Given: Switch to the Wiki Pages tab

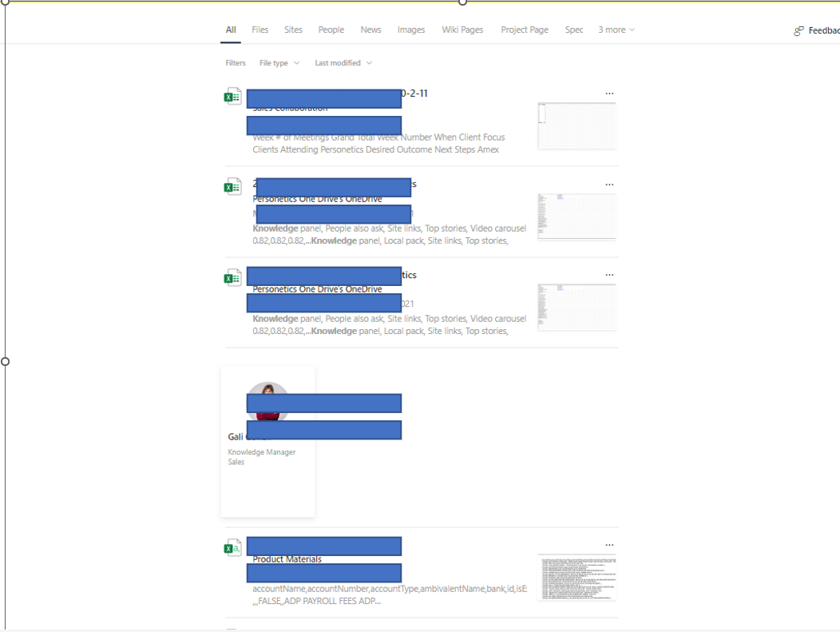Looking at the screenshot, I should point(462,30).
